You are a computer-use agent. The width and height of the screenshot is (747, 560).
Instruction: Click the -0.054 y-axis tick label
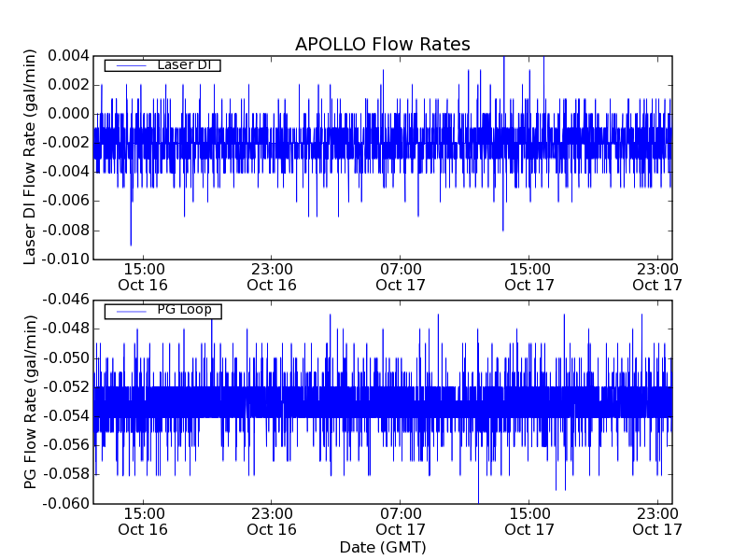point(66,416)
